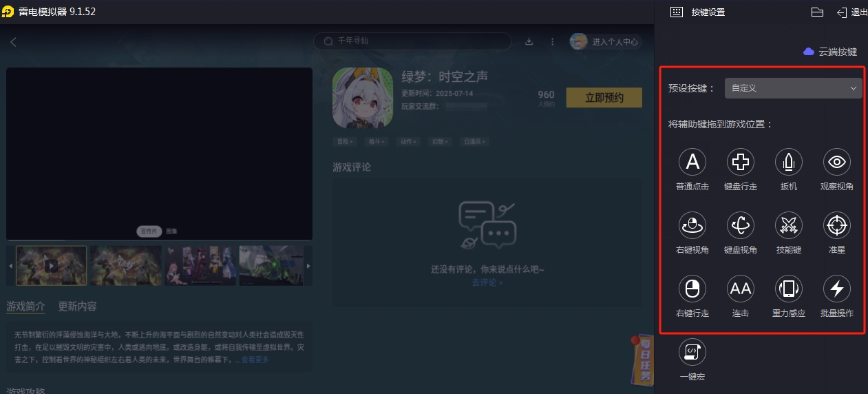Select the 重力感应 phone icon

pyautogui.click(x=789, y=289)
